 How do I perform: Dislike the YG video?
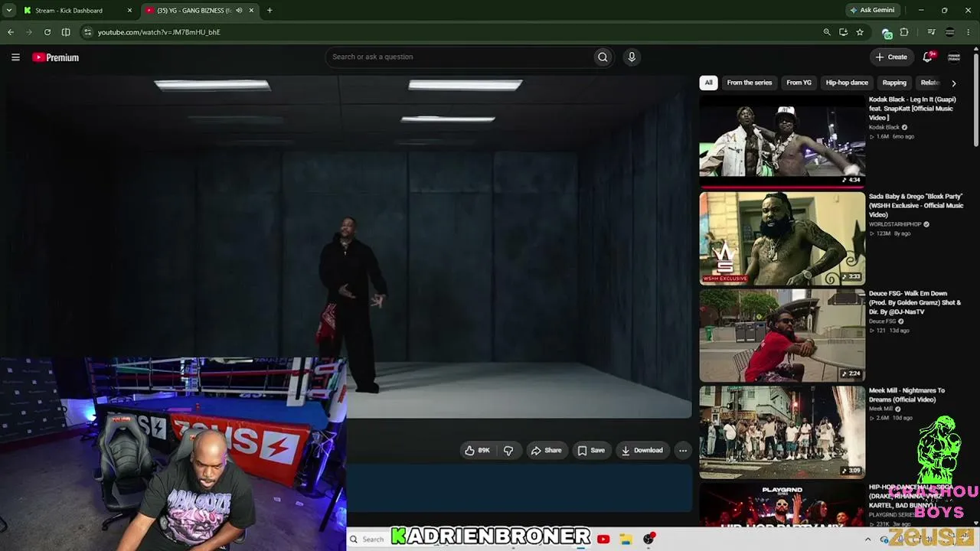tap(508, 451)
